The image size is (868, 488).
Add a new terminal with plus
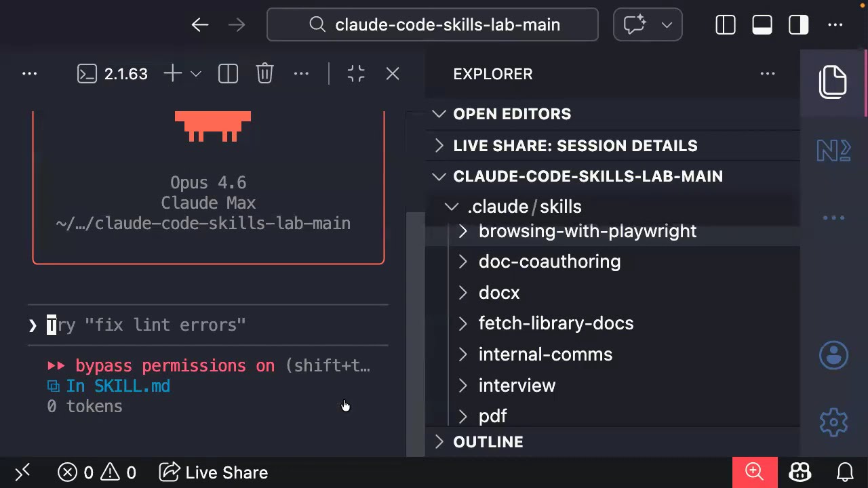(173, 74)
